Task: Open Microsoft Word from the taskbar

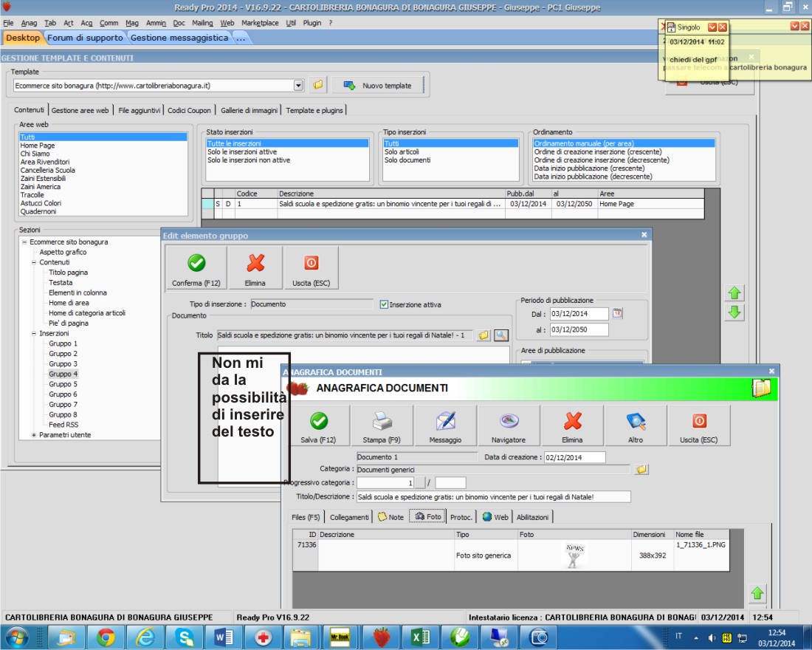Action: (x=224, y=637)
